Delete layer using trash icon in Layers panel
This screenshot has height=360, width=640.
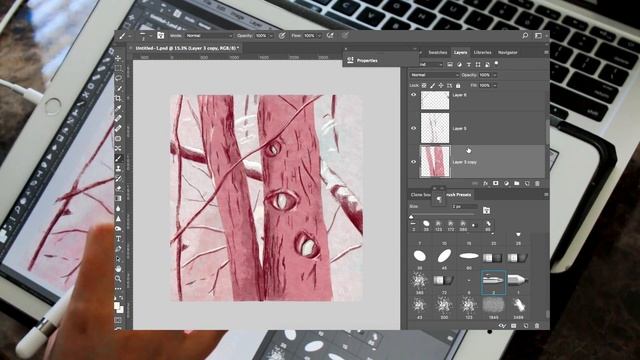[x=537, y=184]
